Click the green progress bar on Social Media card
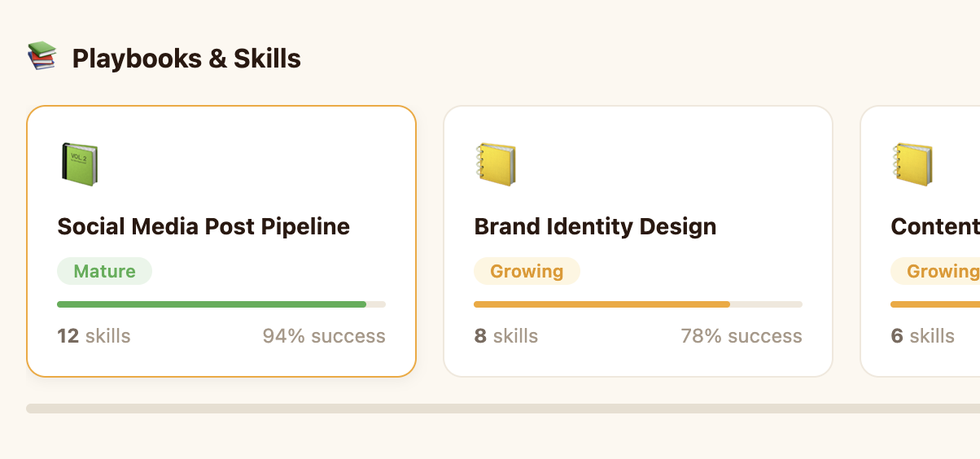980x459 pixels. [212, 304]
